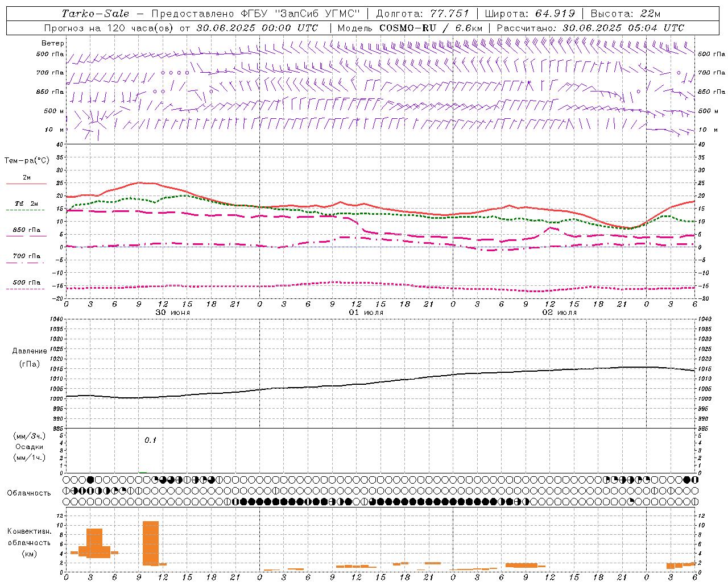Click the solid red '2м' legend line

pyautogui.click(x=26, y=184)
